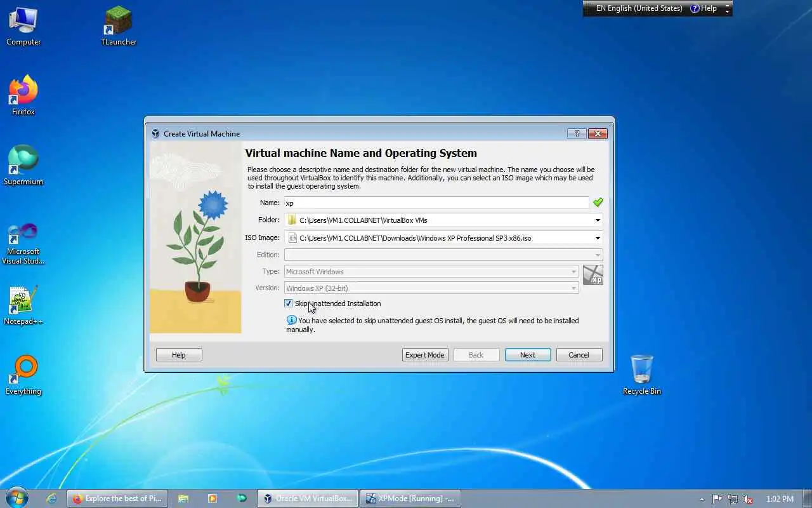Click the muted volume tray icon
The image size is (812, 508).
[748, 499]
